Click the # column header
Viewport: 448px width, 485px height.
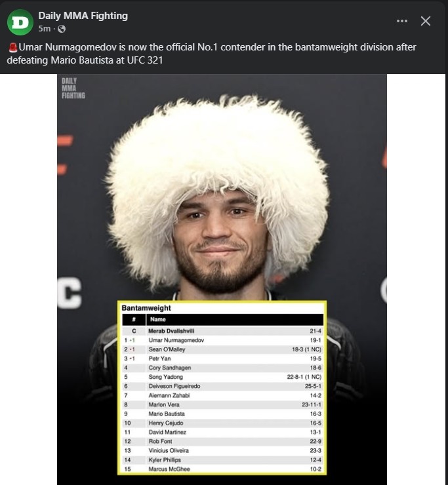134,319
